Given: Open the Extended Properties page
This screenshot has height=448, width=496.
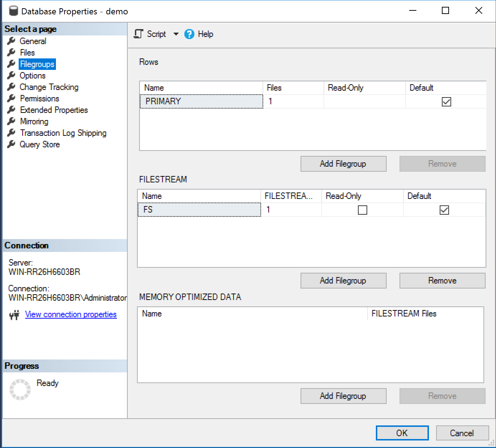Looking at the screenshot, I should [54, 110].
